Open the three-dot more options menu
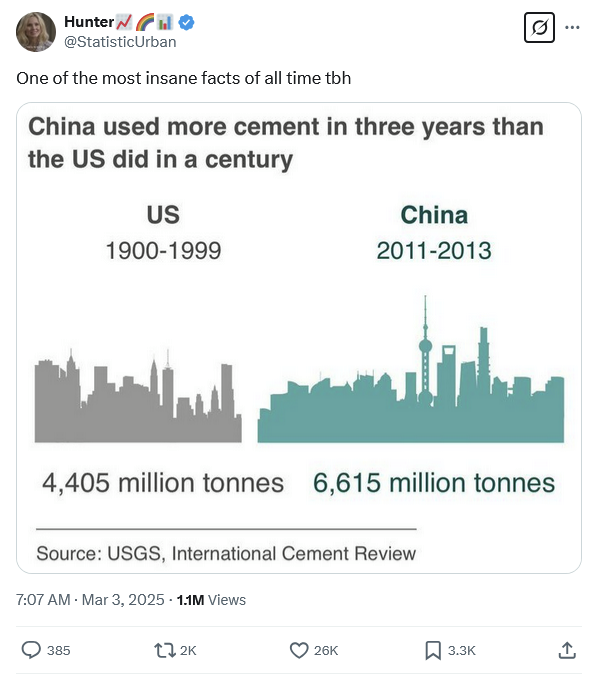Viewport: 598px width, 674px height. [x=572, y=28]
